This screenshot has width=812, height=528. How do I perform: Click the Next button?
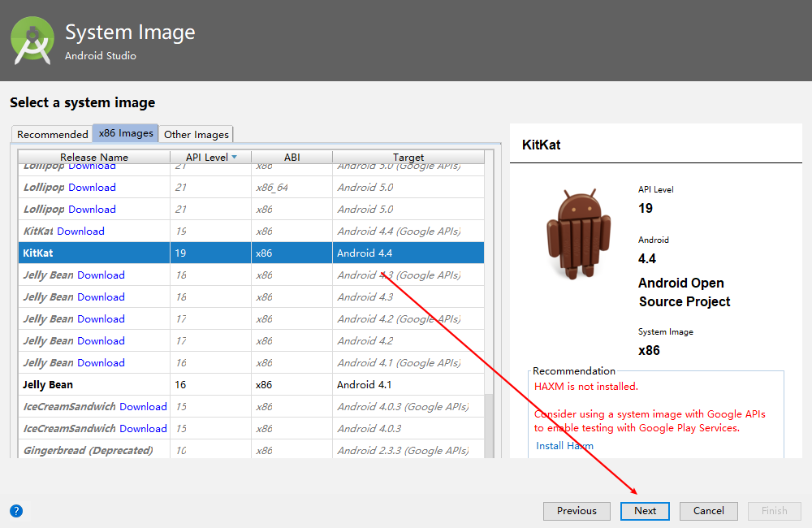645,511
